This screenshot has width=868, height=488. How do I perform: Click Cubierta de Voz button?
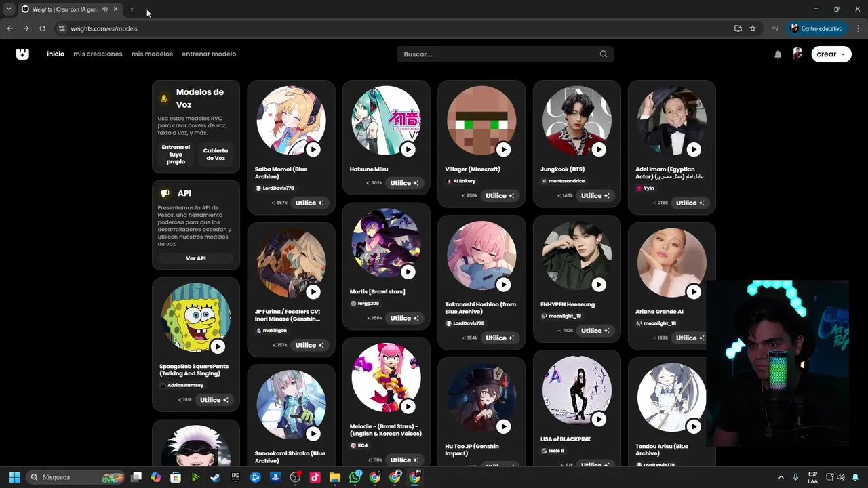coord(216,155)
